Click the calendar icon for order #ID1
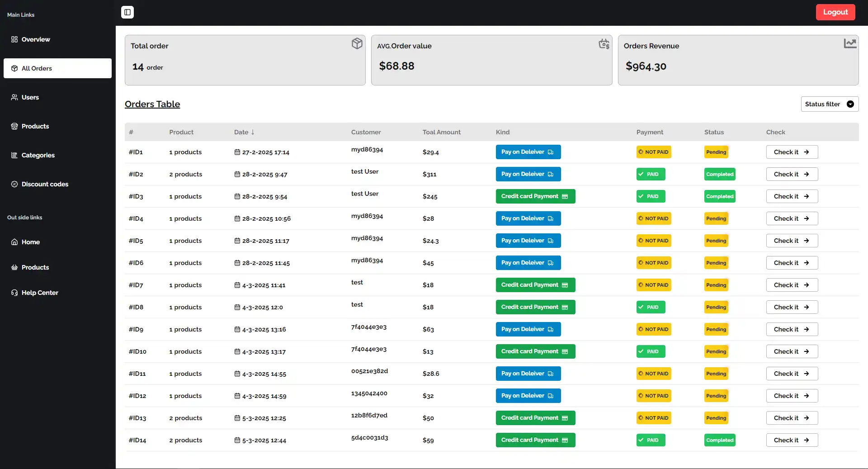The height and width of the screenshot is (469, 868). (x=237, y=152)
